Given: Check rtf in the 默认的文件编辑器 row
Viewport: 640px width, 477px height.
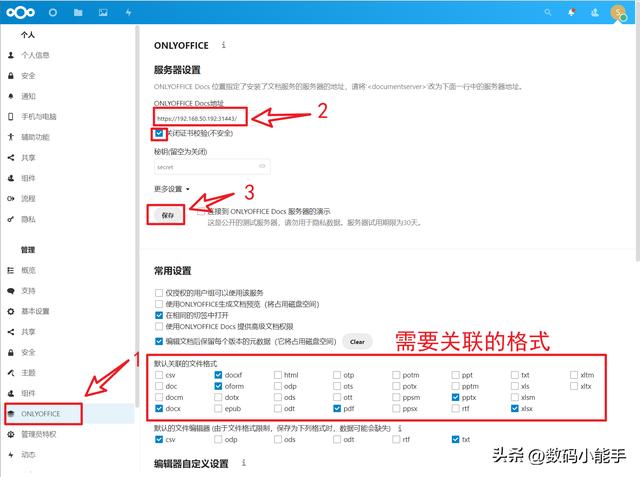Looking at the screenshot, I should click(x=396, y=439).
